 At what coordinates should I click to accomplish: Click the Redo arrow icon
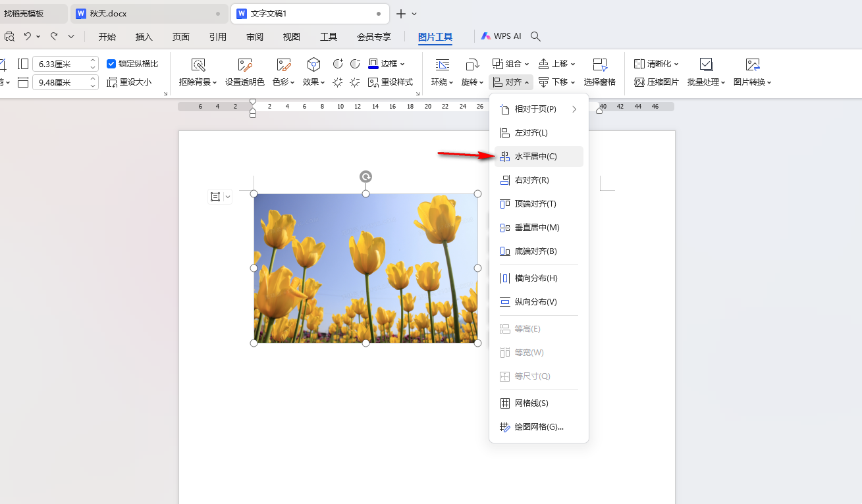pos(54,37)
